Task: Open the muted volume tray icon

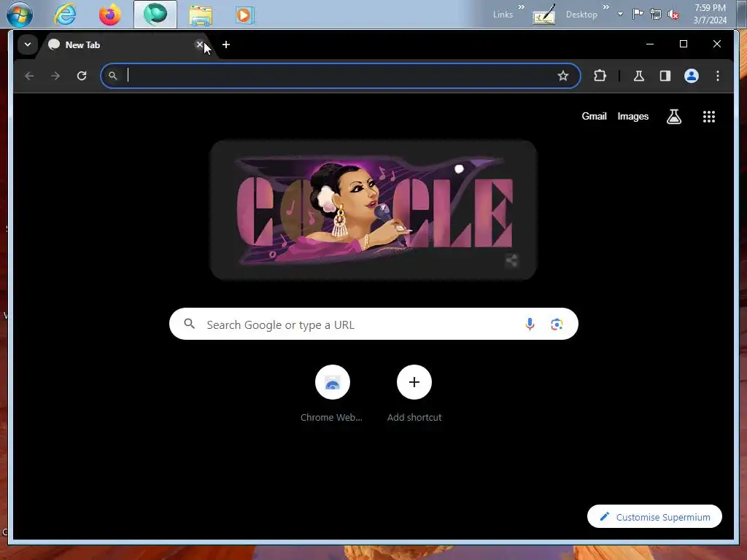Action: 673,15
